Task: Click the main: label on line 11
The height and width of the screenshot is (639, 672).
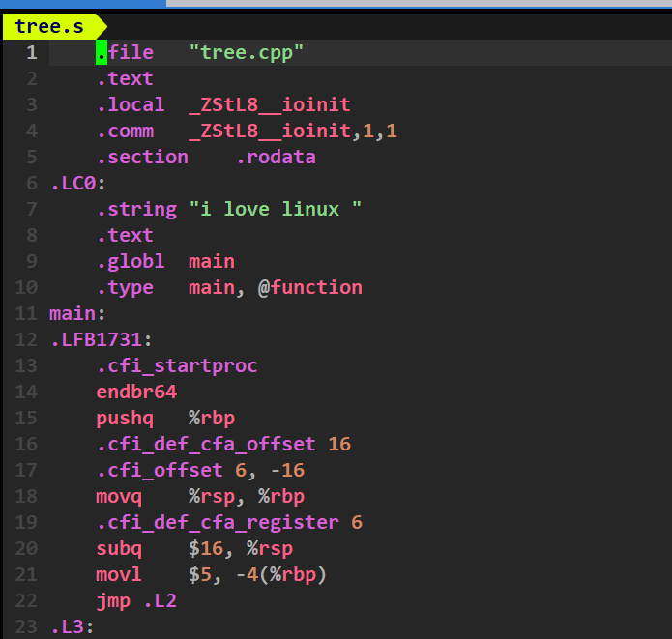Action: click(x=77, y=314)
